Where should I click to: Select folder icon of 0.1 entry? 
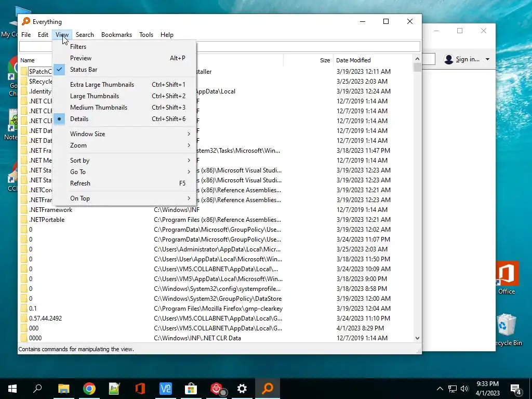click(23, 309)
